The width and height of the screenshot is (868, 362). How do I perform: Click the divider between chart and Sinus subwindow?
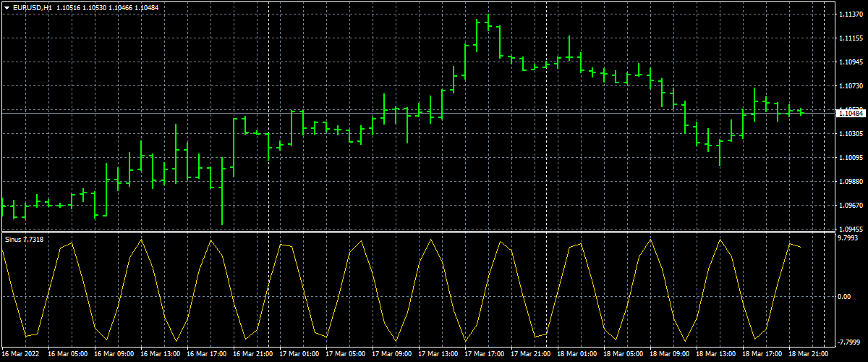(434, 232)
